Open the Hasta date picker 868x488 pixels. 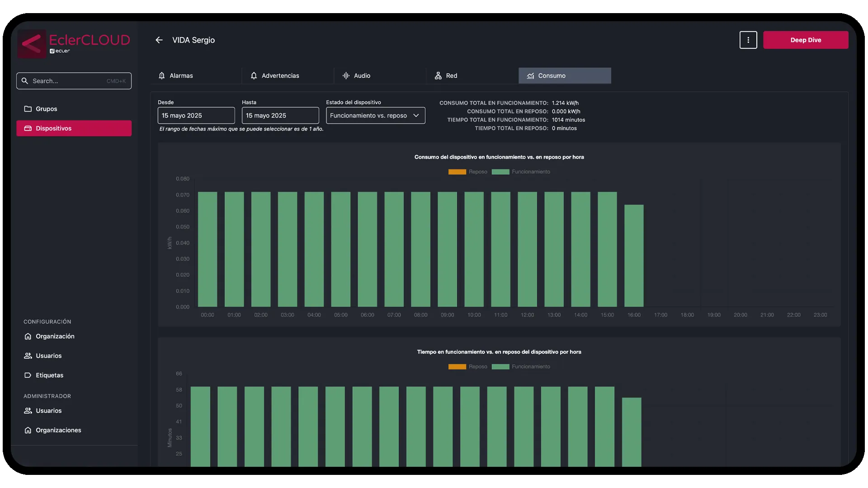[x=280, y=115]
